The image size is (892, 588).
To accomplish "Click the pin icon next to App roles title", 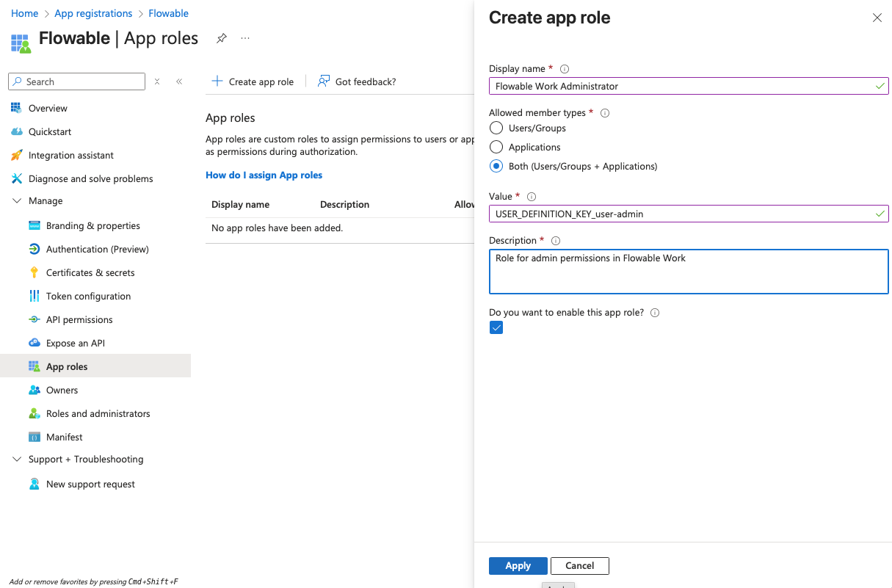I will (221, 38).
